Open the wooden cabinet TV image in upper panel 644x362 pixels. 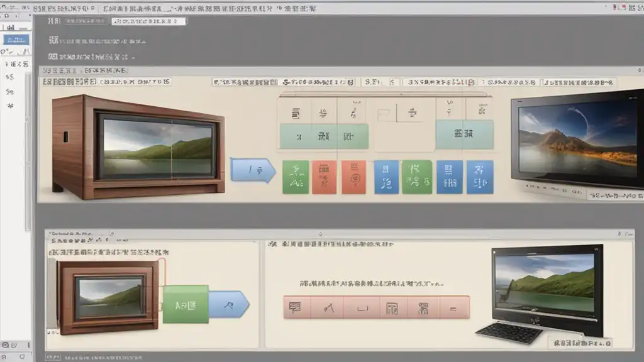pyautogui.click(x=138, y=146)
